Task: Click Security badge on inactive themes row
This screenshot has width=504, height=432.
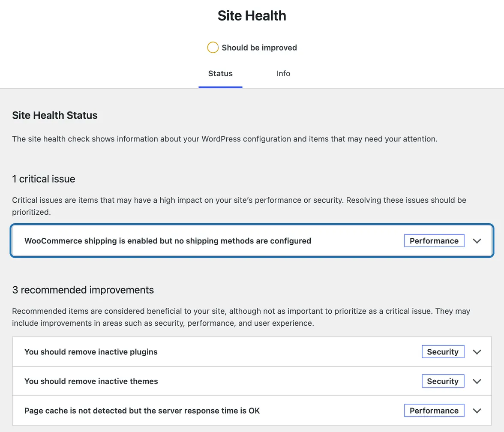Action: [x=443, y=381]
